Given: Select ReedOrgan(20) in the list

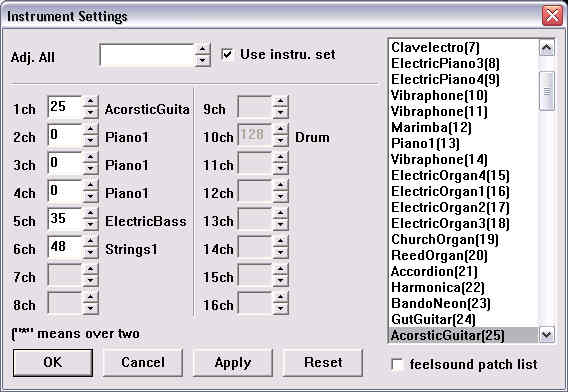Looking at the screenshot, I should (463, 255).
